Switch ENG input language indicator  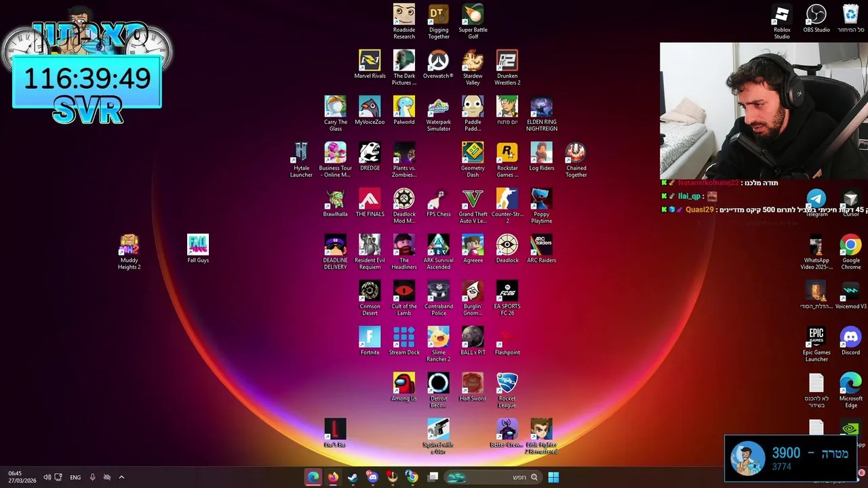[x=75, y=477]
